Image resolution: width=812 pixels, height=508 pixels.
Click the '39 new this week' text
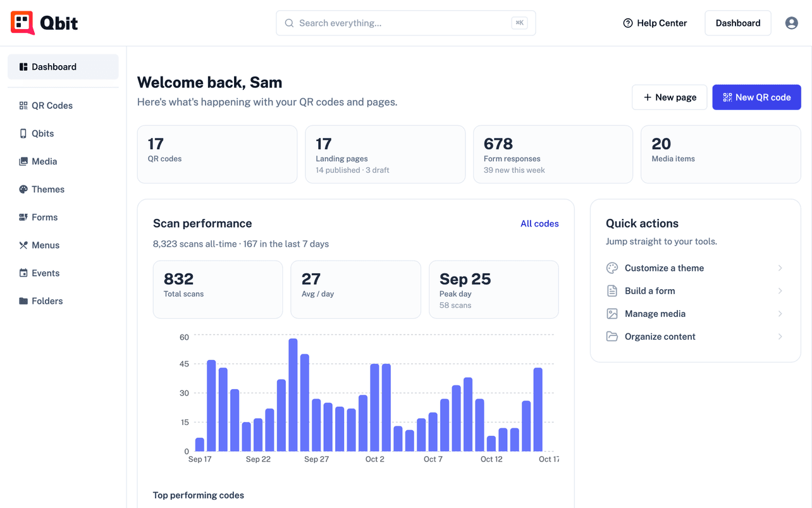coord(514,170)
